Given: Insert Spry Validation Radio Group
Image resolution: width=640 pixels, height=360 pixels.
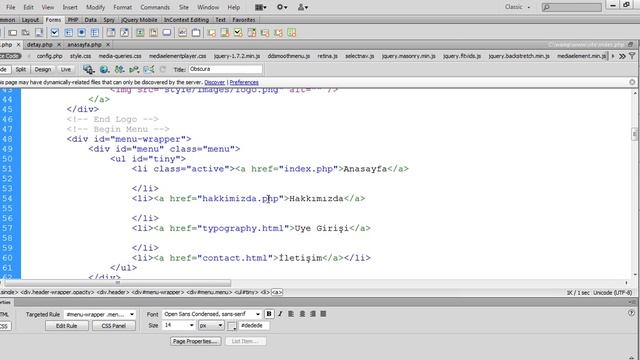Looking at the screenshot, I should pos(291,33).
